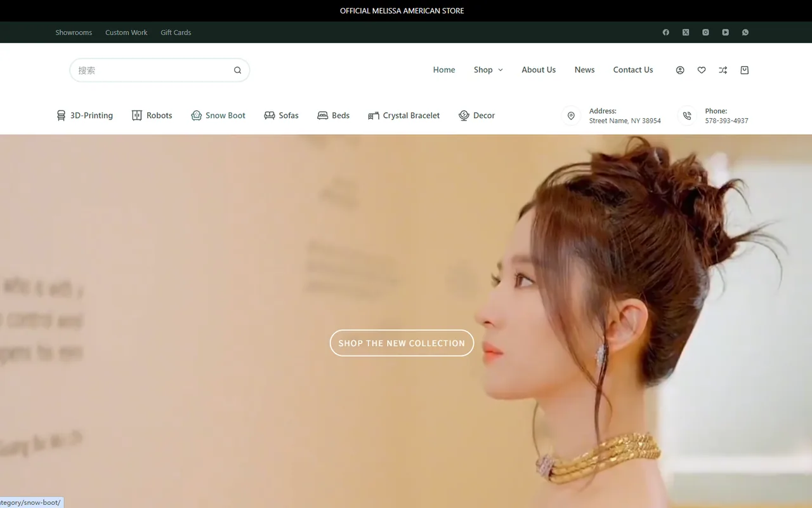Click the Showrooms link
Screen dimensions: 812x508
(x=74, y=32)
